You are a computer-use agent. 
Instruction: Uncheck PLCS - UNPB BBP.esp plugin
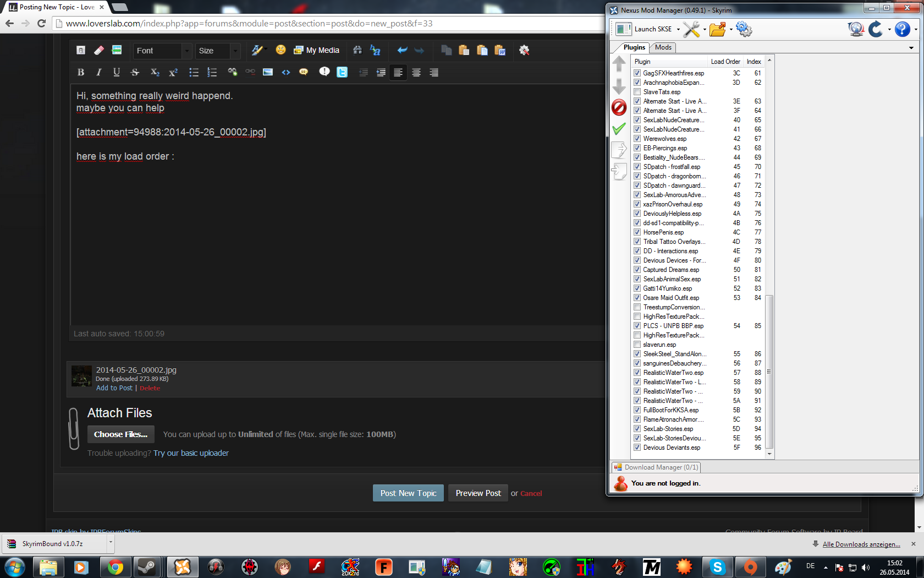pos(637,326)
